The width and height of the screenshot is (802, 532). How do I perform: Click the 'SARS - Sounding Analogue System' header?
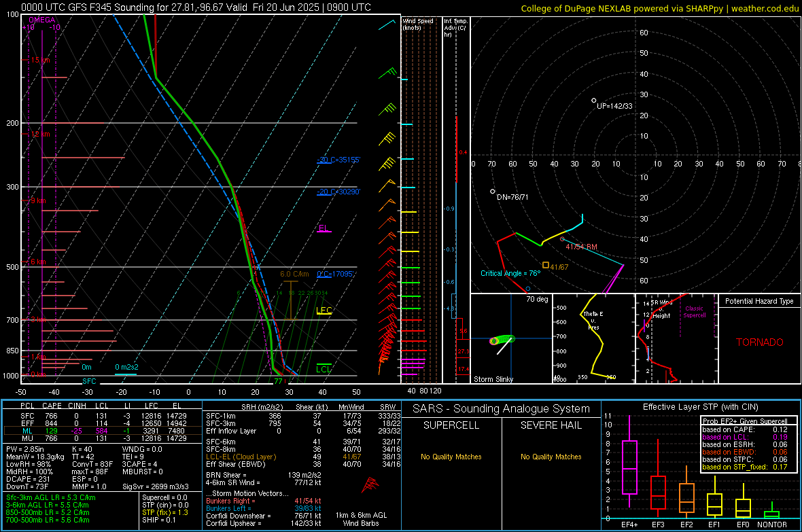click(502, 409)
